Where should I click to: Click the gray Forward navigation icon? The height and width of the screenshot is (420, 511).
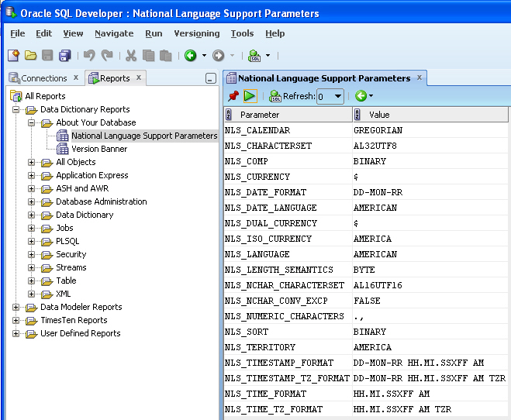pyautogui.click(x=219, y=55)
